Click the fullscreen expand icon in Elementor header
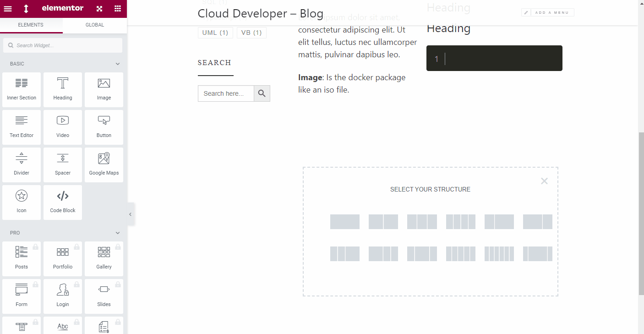This screenshot has height=334, width=644. (99, 8)
